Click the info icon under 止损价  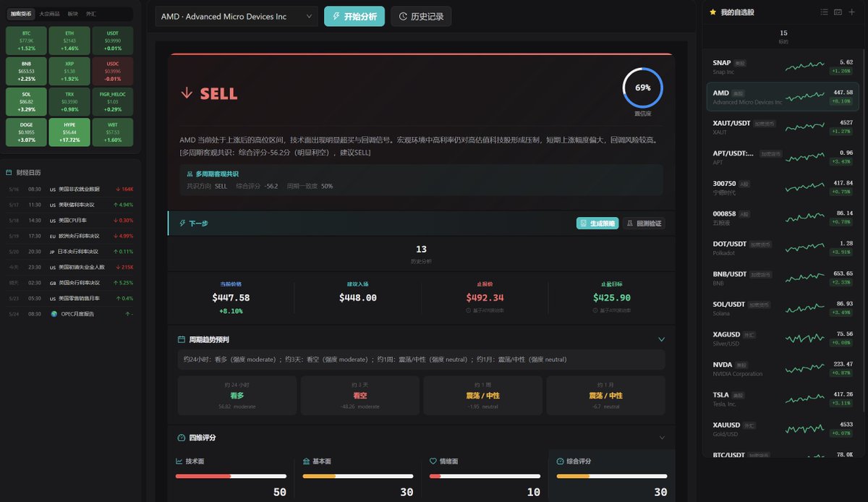click(x=469, y=311)
